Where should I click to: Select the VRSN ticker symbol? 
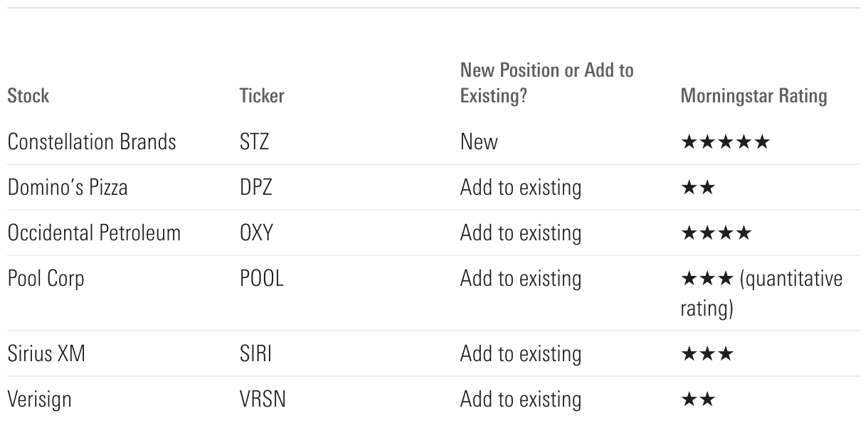coord(263,400)
